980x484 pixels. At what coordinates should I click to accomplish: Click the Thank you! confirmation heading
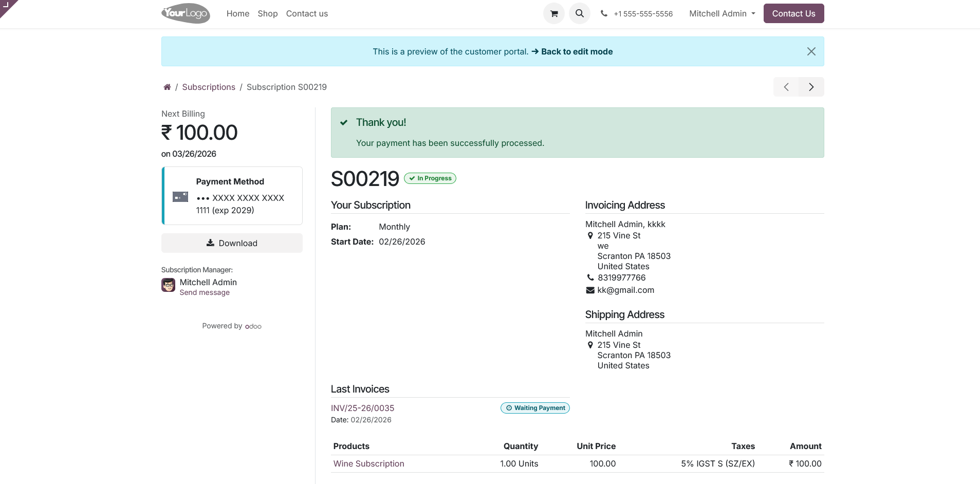381,122
